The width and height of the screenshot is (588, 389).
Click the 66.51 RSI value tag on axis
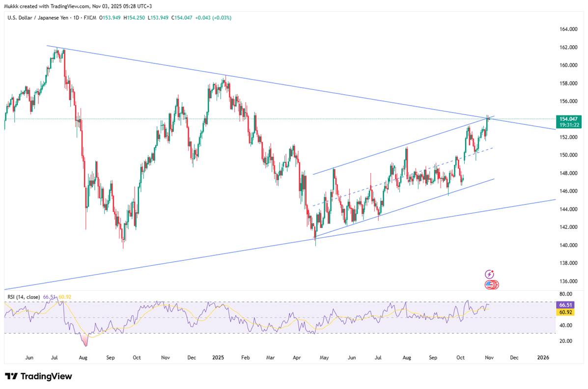pos(569,305)
